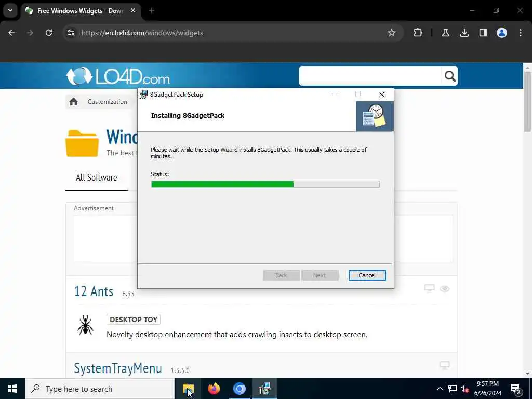The width and height of the screenshot is (532, 399).
Task: Open the taskbar clock and date
Action: tap(487, 389)
